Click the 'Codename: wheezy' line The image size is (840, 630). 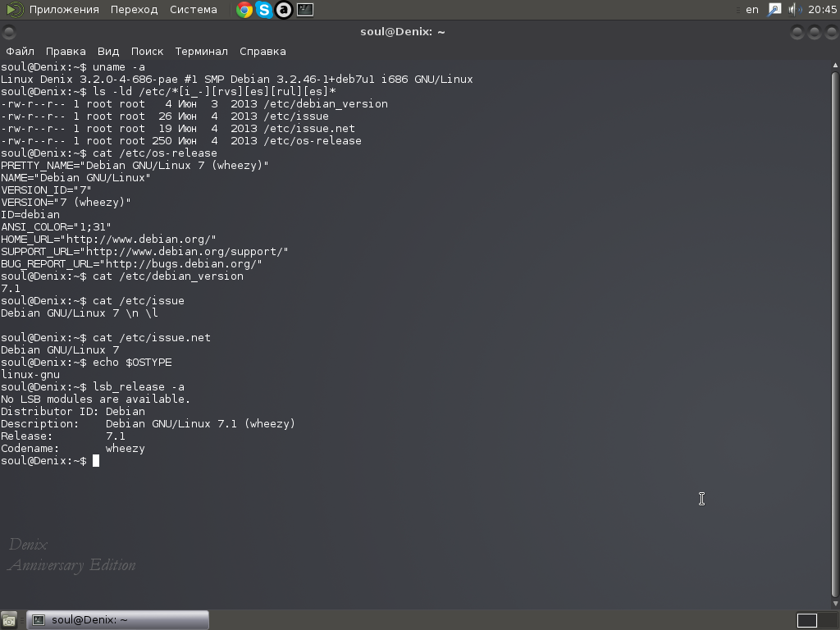coord(73,449)
